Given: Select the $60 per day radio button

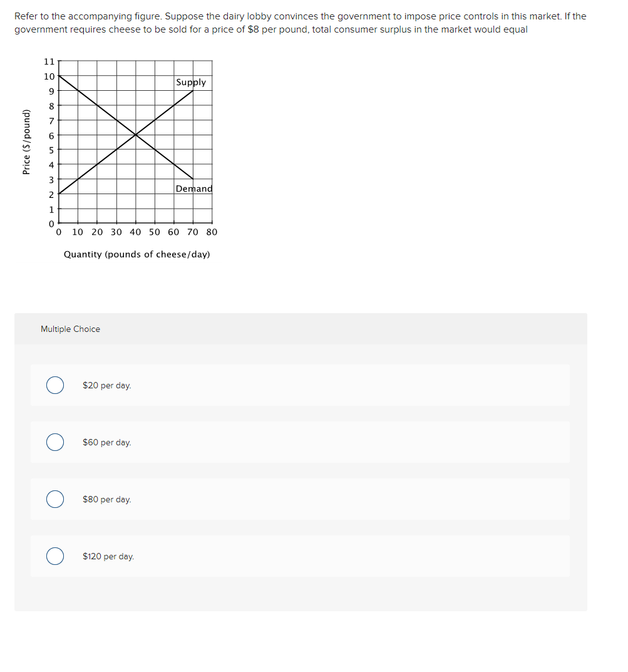Looking at the screenshot, I should coord(54,442).
